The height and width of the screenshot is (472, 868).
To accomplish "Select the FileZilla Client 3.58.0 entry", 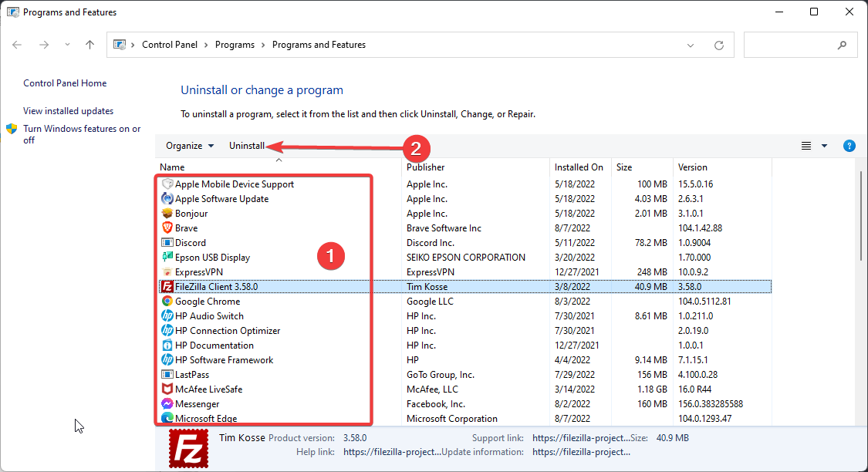I will pos(216,286).
